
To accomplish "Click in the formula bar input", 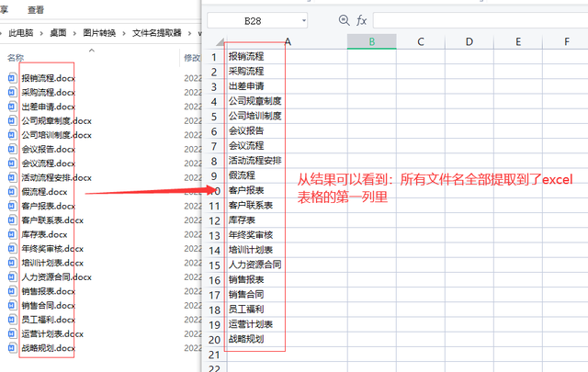I will pos(478,19).
